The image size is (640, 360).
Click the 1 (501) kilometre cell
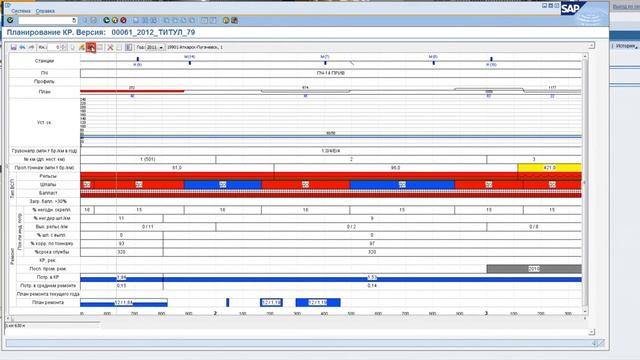[x=148, y=159]
